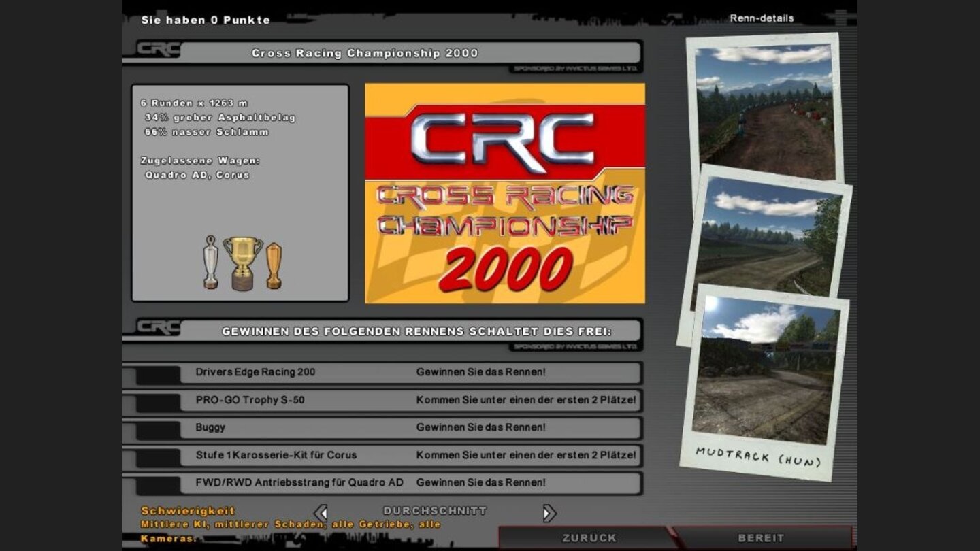Lower difficulty with the left arrow
The image size is (980, 551).
[x=321, y=513]
